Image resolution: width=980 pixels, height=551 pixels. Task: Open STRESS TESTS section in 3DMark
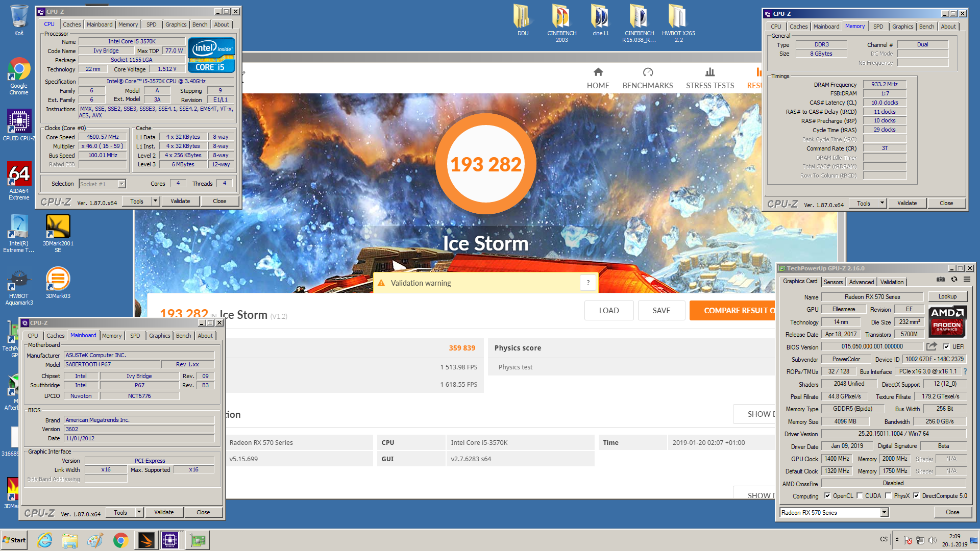coord(710,78)
